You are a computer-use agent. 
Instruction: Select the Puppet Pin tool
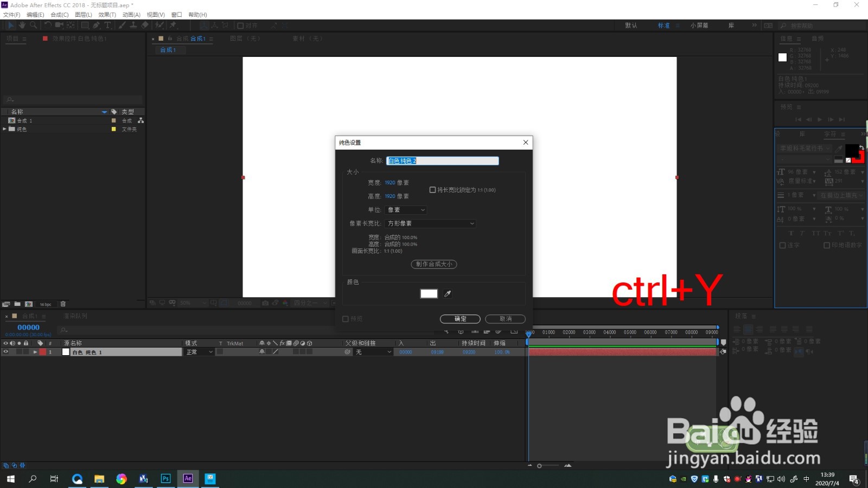pos(174,25)
